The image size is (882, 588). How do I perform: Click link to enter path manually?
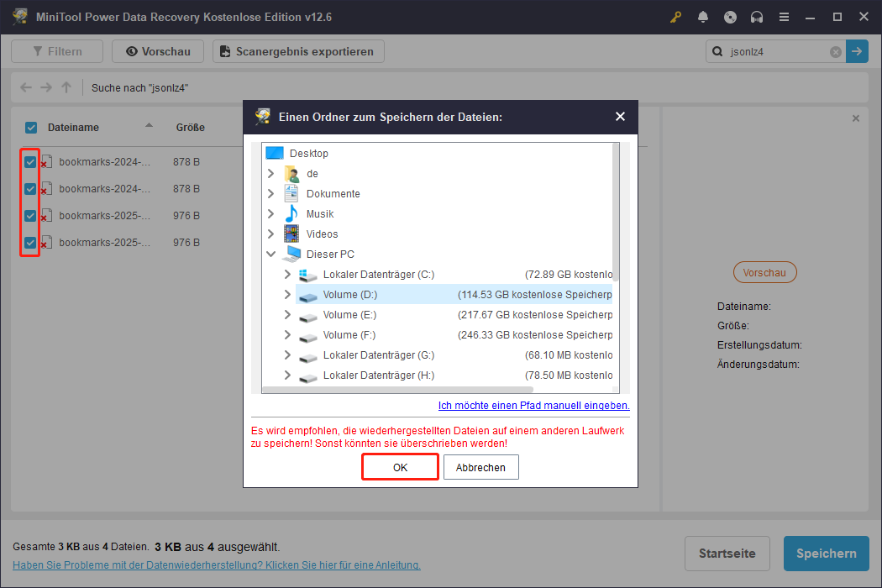tap(533, 406)
